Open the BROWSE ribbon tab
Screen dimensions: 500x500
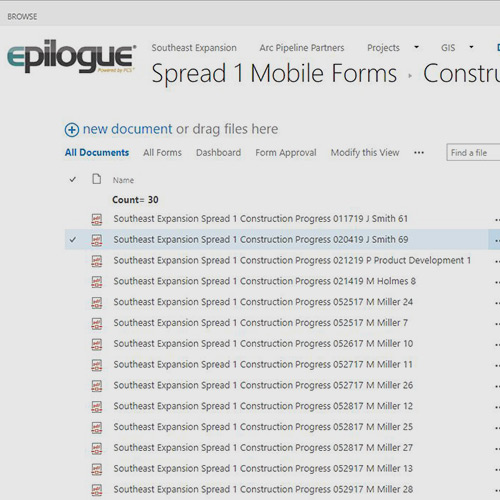(x=22, y=16)
